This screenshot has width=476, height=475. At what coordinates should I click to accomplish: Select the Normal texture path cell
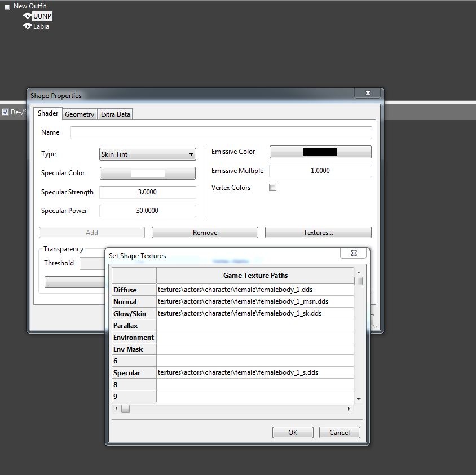[255, 301]
